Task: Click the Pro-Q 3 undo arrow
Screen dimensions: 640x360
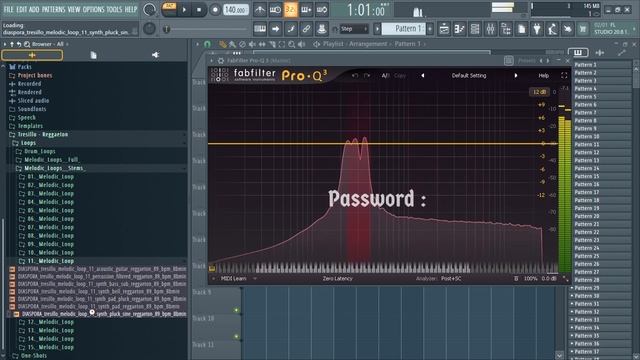Action: [x=355, y=76]
